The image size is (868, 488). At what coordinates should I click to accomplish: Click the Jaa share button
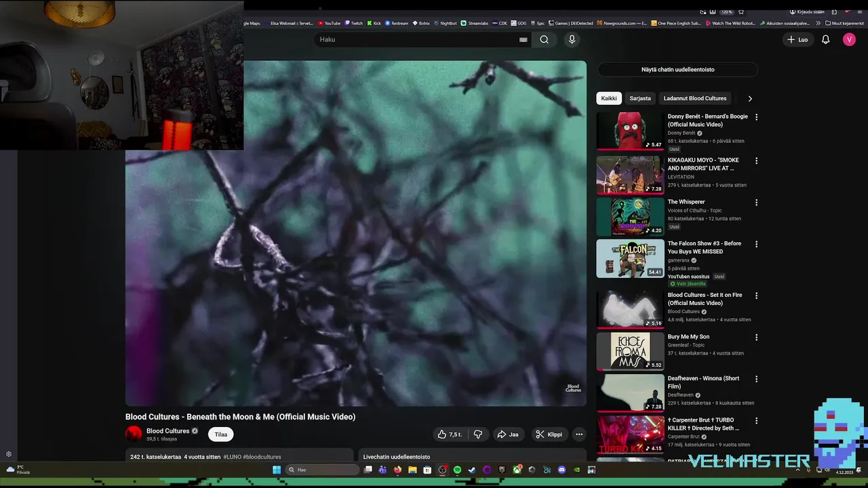[507, 434]
